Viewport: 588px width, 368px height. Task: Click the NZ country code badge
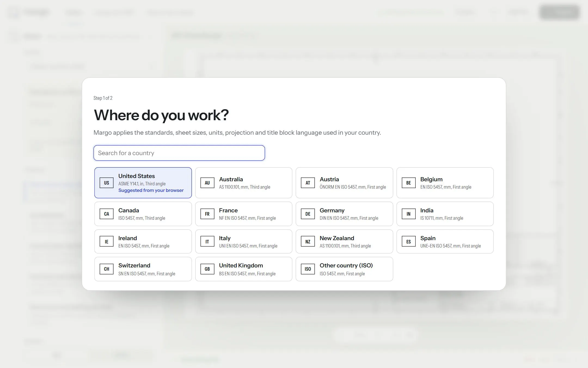pos(308,242)
